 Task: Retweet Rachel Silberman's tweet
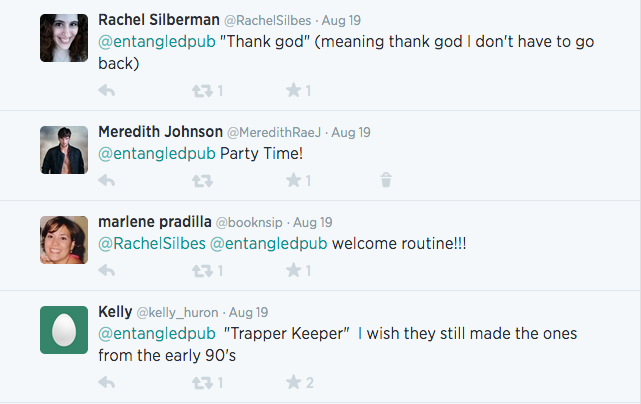[x=202, y=91]
